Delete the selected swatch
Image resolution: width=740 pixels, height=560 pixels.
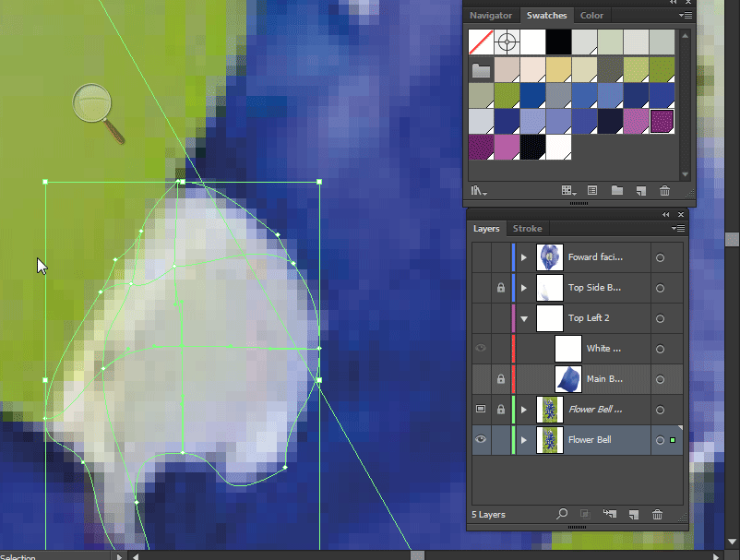tap(664, 191)
